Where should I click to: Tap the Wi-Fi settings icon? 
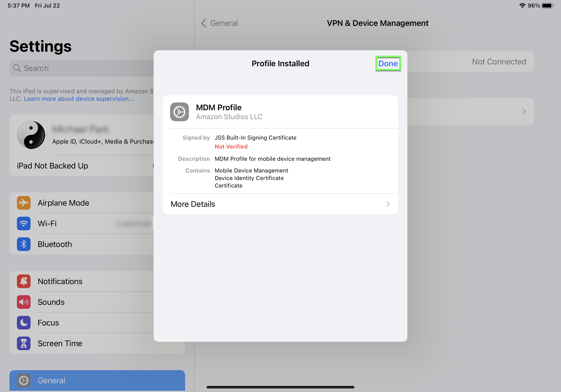[24, 223]
